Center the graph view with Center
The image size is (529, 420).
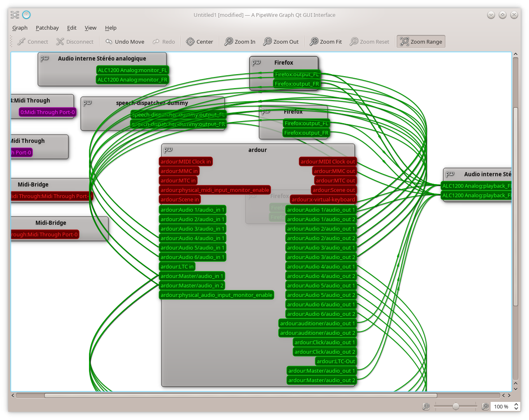pos(199,42)
